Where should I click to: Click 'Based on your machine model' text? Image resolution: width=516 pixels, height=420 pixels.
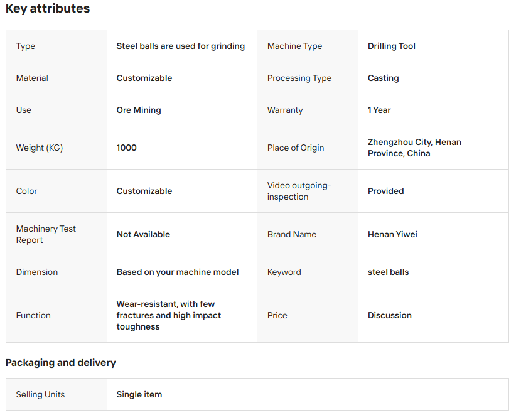pos(178,272)
